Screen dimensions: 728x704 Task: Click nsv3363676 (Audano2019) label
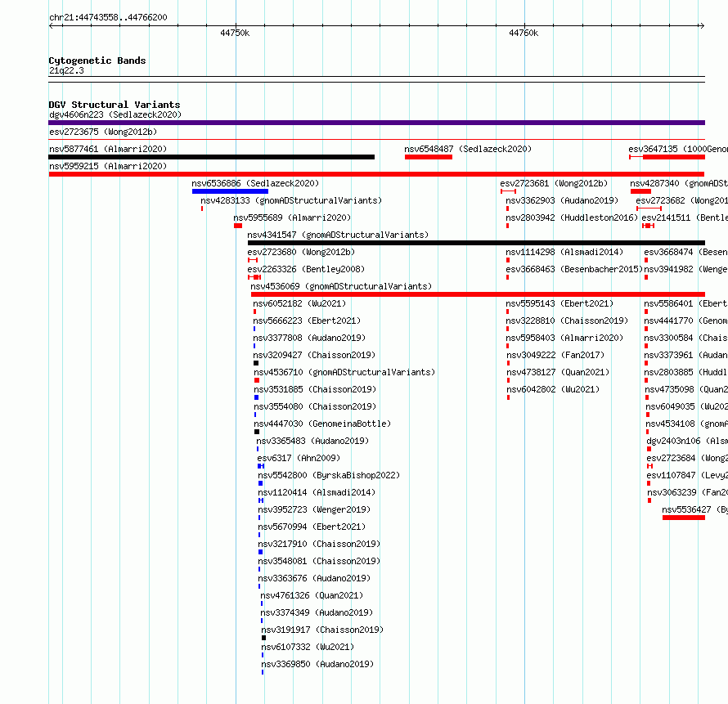click(314, 578)
